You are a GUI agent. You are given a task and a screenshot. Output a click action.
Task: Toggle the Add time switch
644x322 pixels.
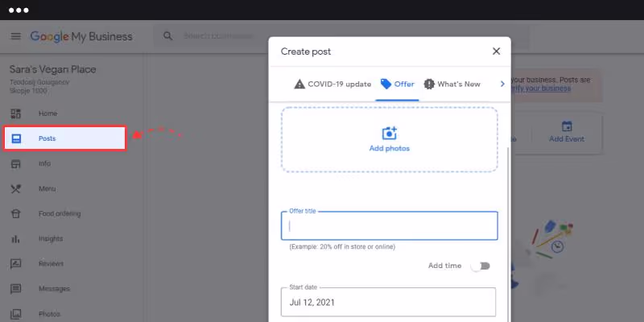tap(481, 266)
